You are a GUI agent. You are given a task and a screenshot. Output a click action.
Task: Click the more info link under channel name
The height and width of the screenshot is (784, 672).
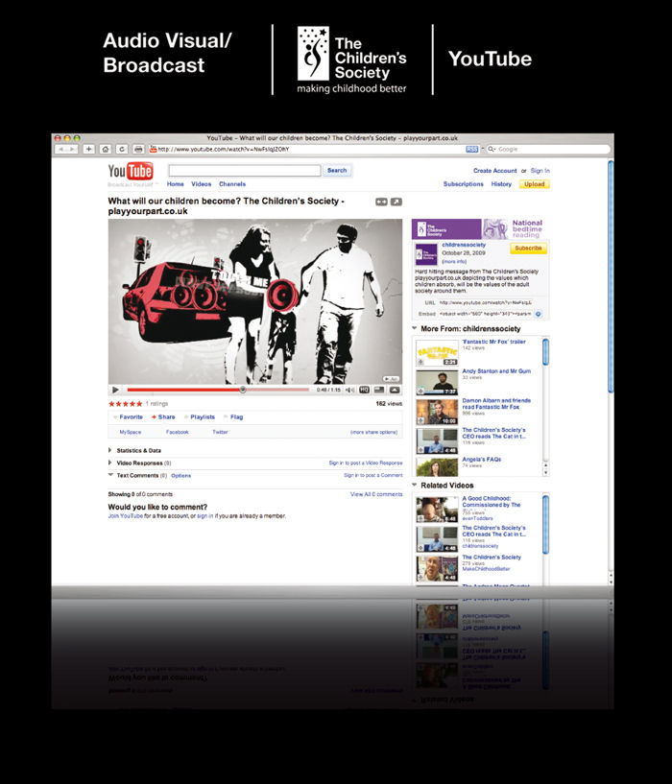point(454,262)
